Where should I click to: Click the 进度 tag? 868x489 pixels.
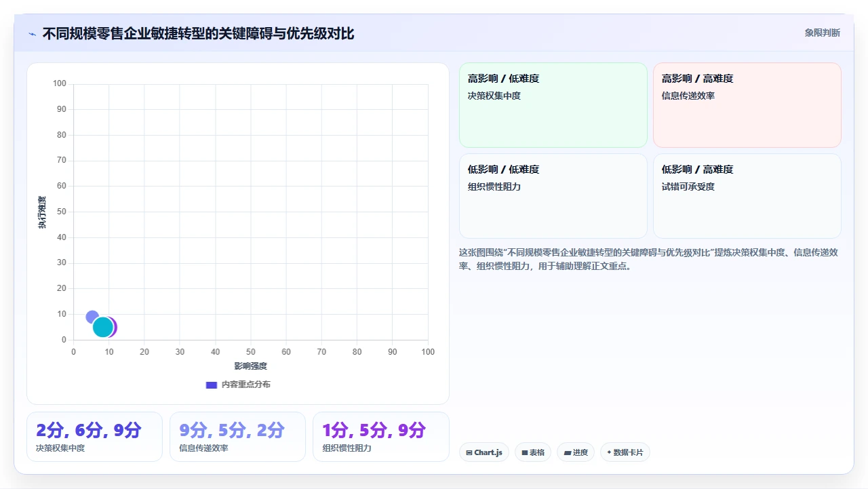tap(576, 452)
